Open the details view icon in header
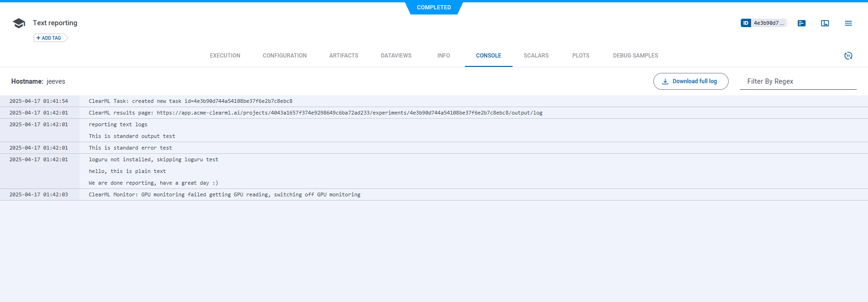This screenshot has width=868, height=302. coord(802,23)
